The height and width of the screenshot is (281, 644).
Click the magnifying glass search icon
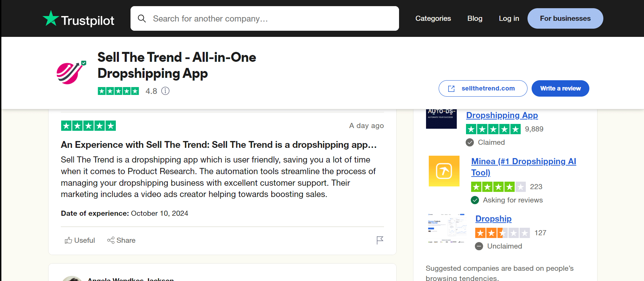142,18
